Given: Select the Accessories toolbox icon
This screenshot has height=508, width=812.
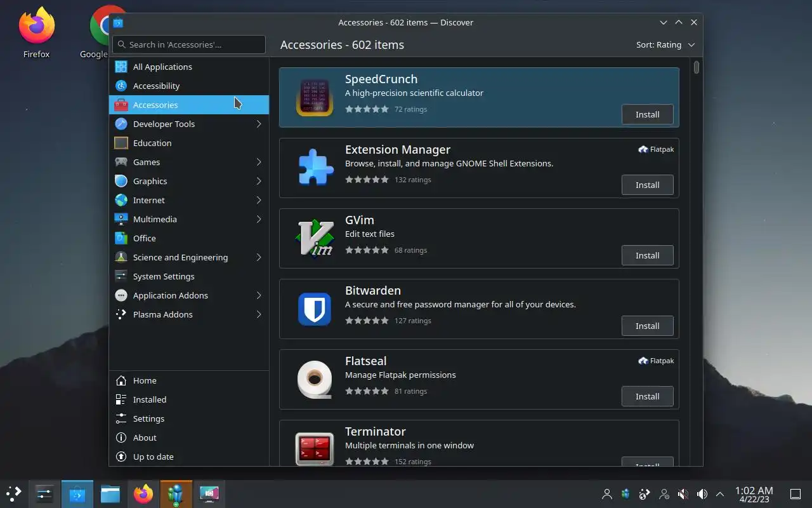Looking at the screenshot, I should 121,105.
